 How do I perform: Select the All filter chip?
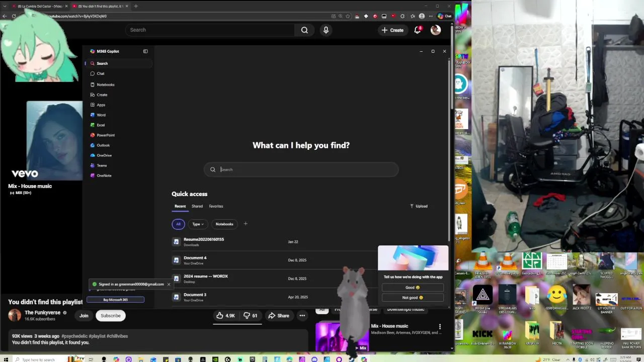[x=178, y=224]
